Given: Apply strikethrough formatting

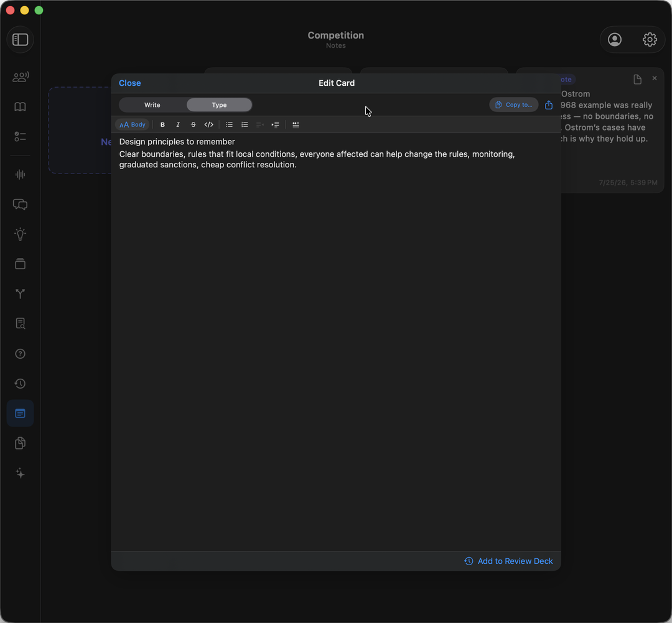Looking at the screenshot, I should click(x=194, y=124).
